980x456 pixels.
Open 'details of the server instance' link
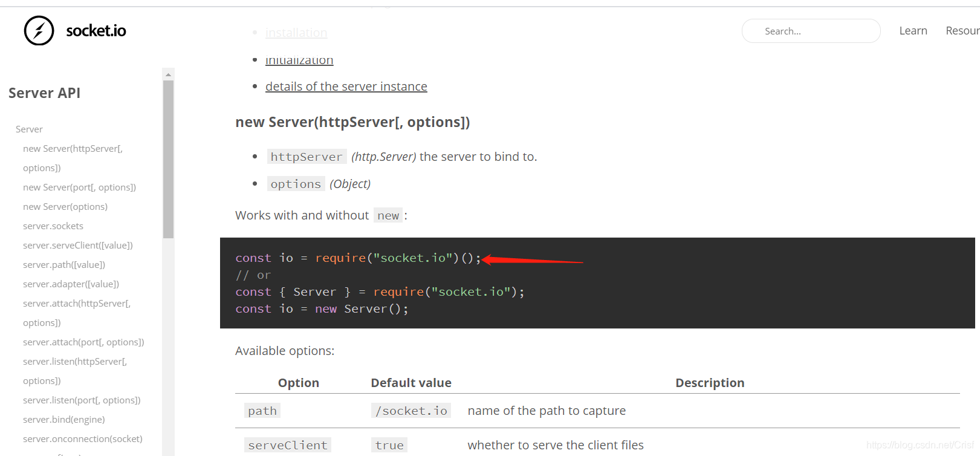click(x=346, y=86)
